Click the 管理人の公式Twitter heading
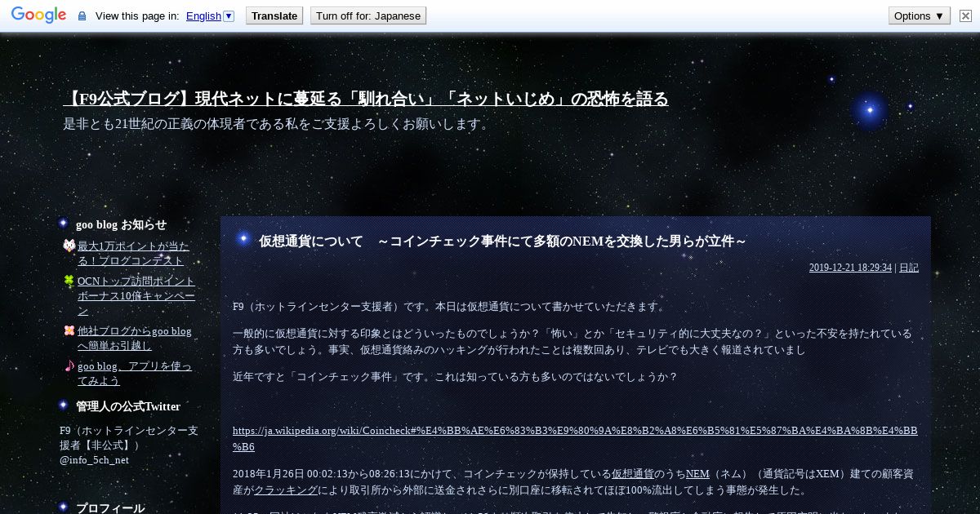The height and width of the screenshot is (514, 980). [x=128, y=406]
